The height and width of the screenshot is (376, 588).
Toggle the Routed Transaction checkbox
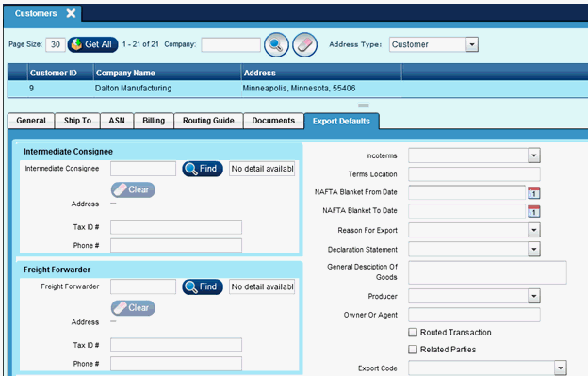(x=413, y=332)
